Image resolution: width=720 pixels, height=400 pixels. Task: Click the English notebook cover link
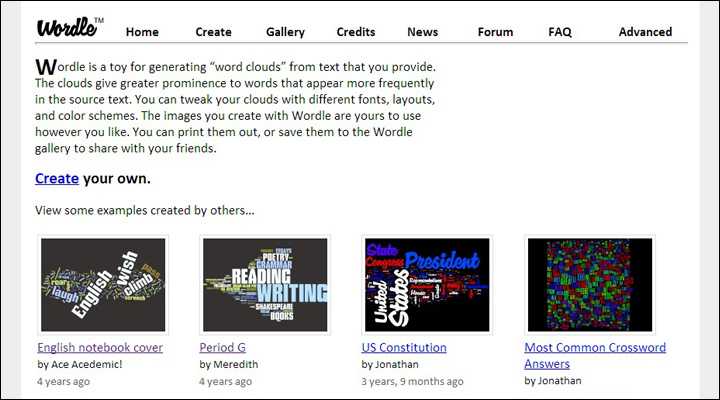pyautogui.click(x=100, y=348)
